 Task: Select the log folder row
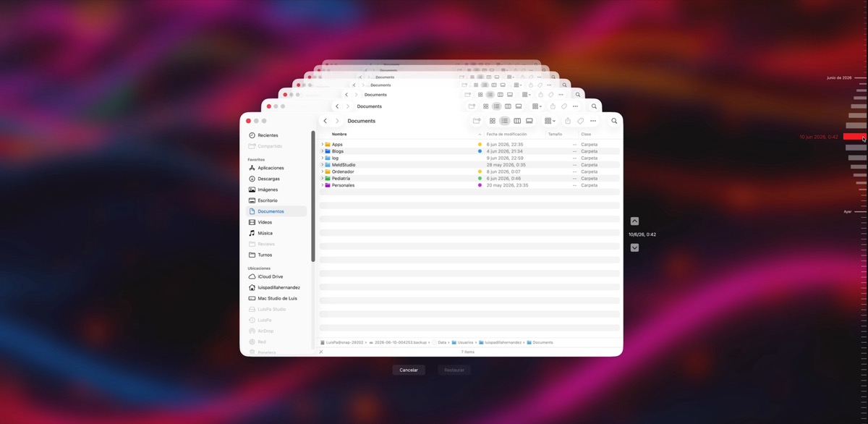coord(469,158)
